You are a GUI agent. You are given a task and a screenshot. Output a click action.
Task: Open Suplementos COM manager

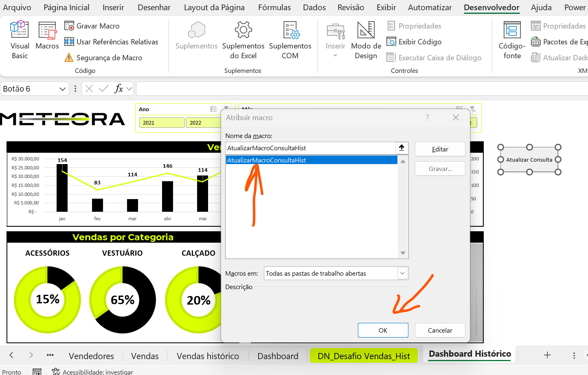click(x=290, y=40)
